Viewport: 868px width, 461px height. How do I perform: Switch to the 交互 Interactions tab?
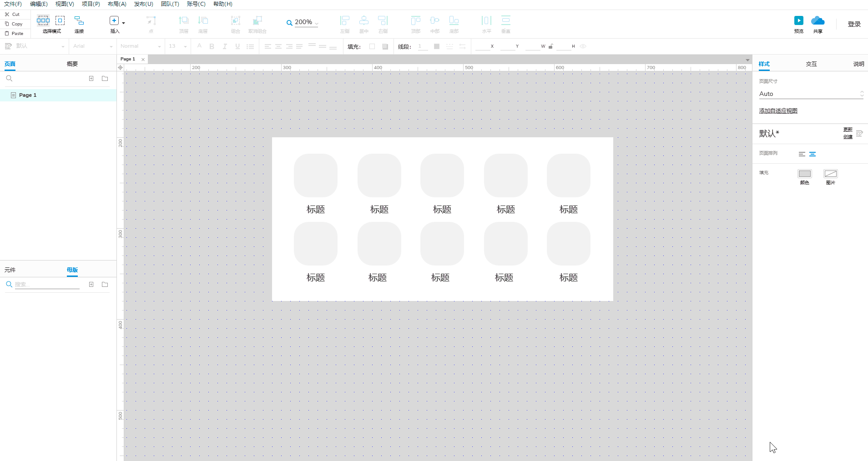811,64
